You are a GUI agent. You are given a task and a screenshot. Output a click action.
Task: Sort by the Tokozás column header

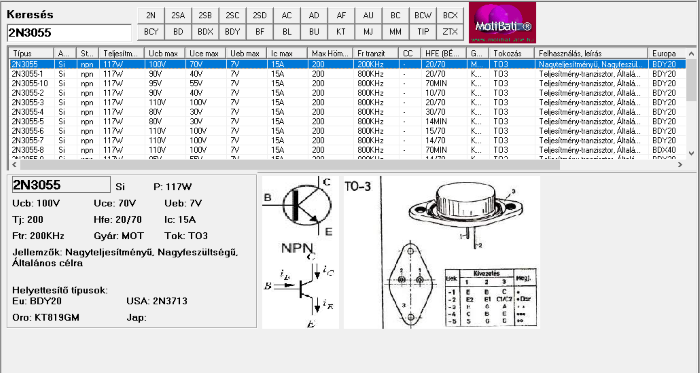coord(512,54)
